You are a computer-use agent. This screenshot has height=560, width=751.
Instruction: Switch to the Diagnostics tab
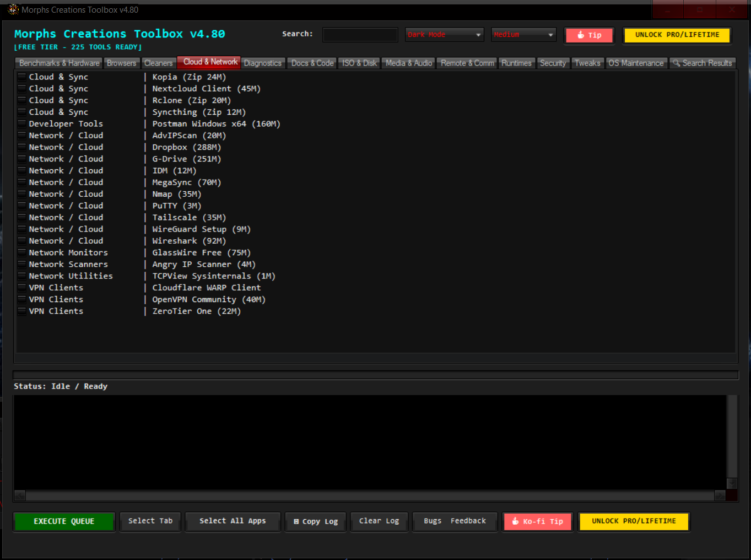coord(263,63)
